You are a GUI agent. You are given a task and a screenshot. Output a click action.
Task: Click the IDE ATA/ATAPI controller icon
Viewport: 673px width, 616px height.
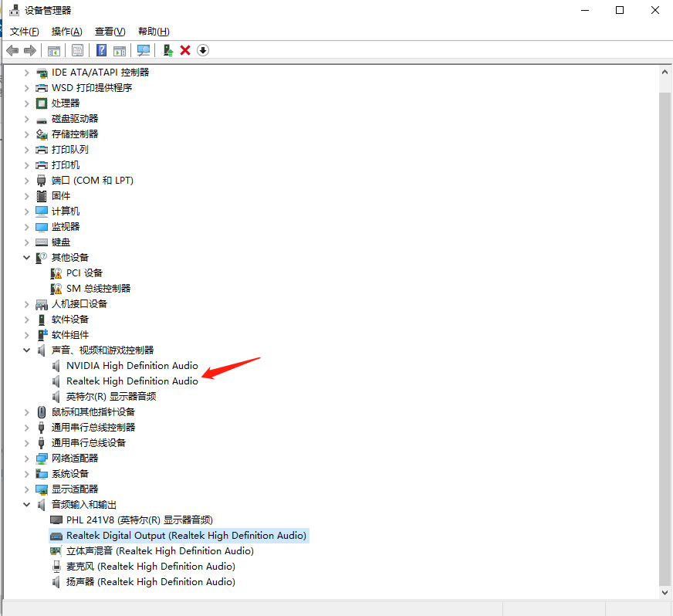pos(42,73)
